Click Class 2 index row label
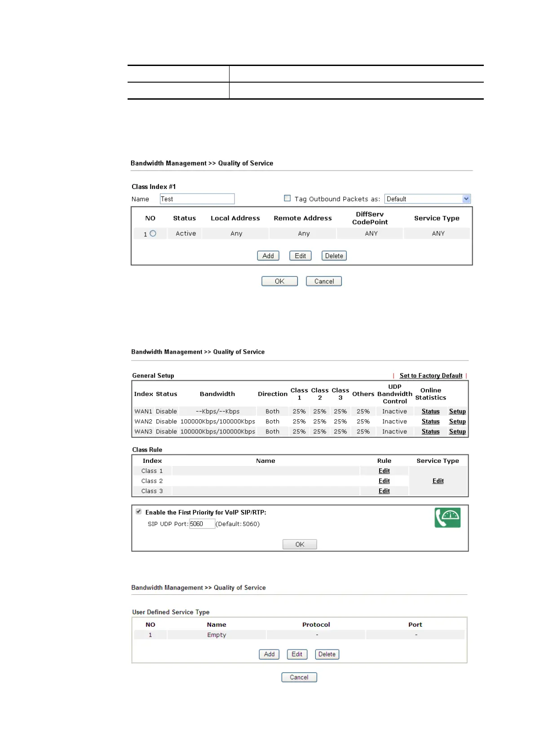Screen dimensions: 535x756 coord(152,481)
